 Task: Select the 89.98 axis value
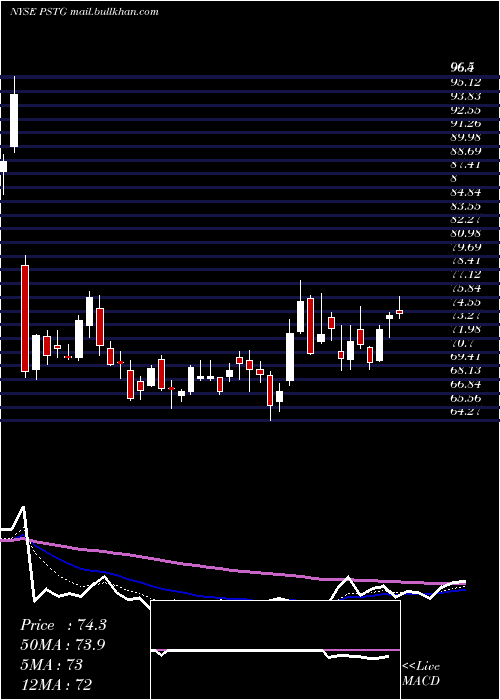[465, 137]
